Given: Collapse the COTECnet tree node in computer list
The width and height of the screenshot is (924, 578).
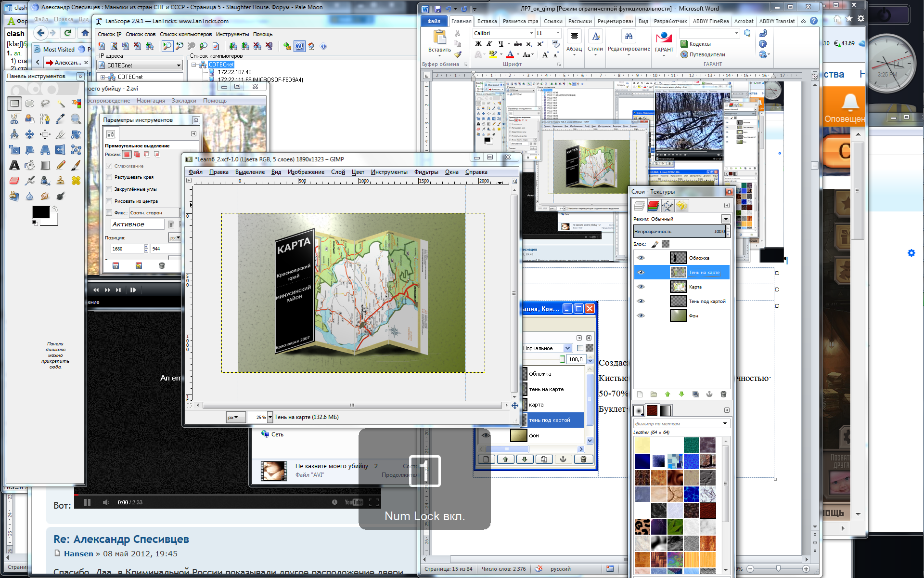Looking at the screenshot, I should (x=194, y=65).
